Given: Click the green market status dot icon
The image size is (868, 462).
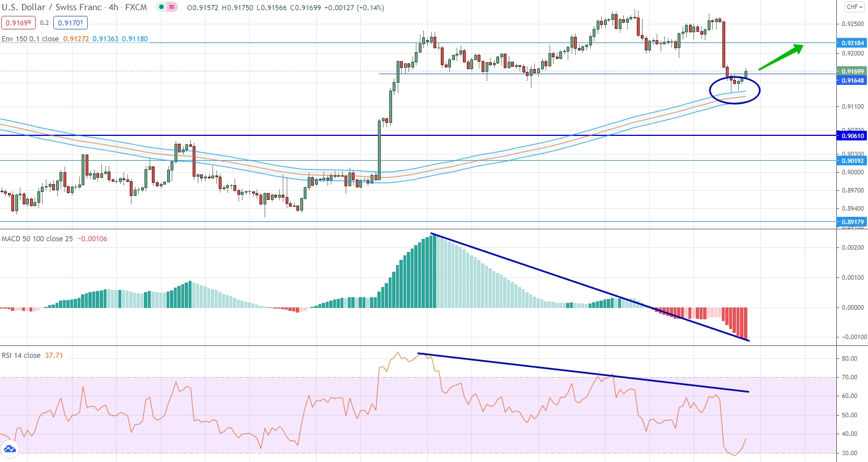Looking at the screenshot, I should [x=161, y=7].
